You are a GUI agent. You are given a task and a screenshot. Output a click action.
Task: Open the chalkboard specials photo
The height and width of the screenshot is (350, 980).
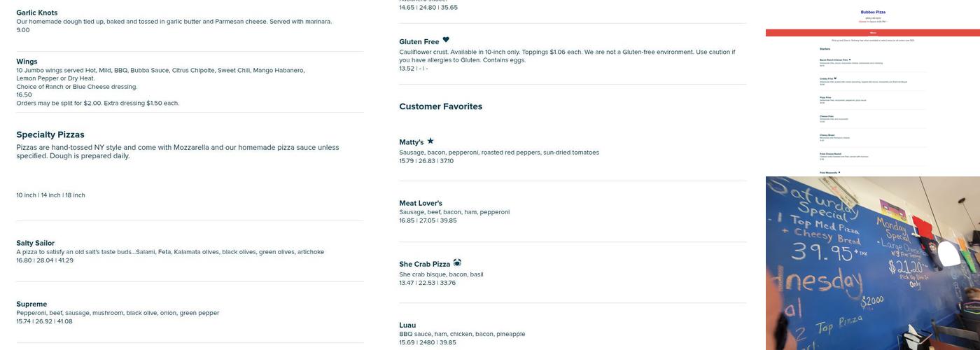point(872,263)
